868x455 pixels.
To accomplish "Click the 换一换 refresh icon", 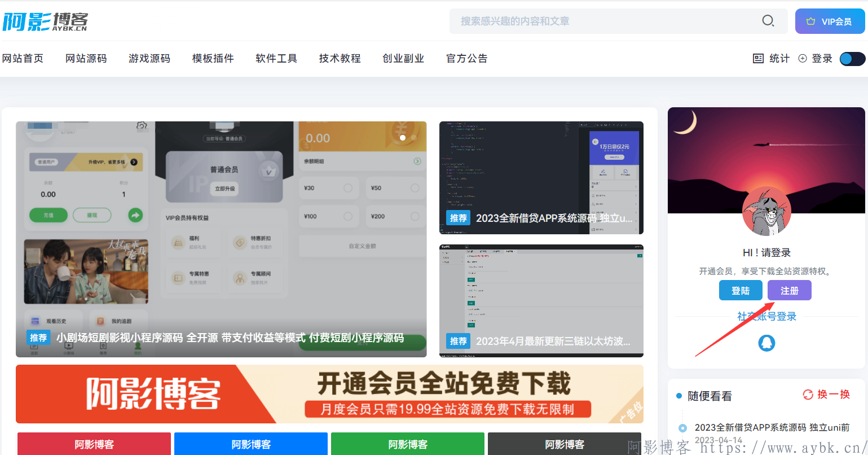I will 808,395.
